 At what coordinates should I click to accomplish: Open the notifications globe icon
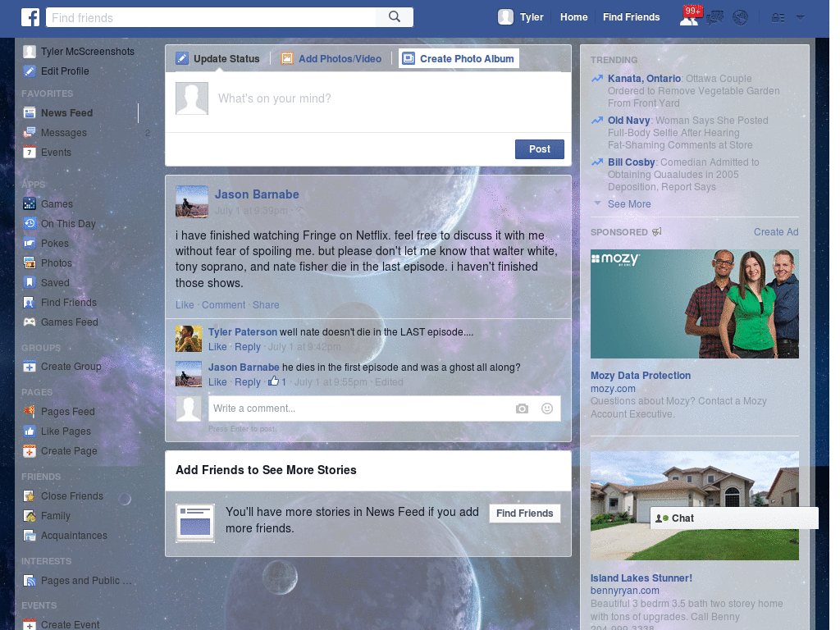(x=741, y=18)
